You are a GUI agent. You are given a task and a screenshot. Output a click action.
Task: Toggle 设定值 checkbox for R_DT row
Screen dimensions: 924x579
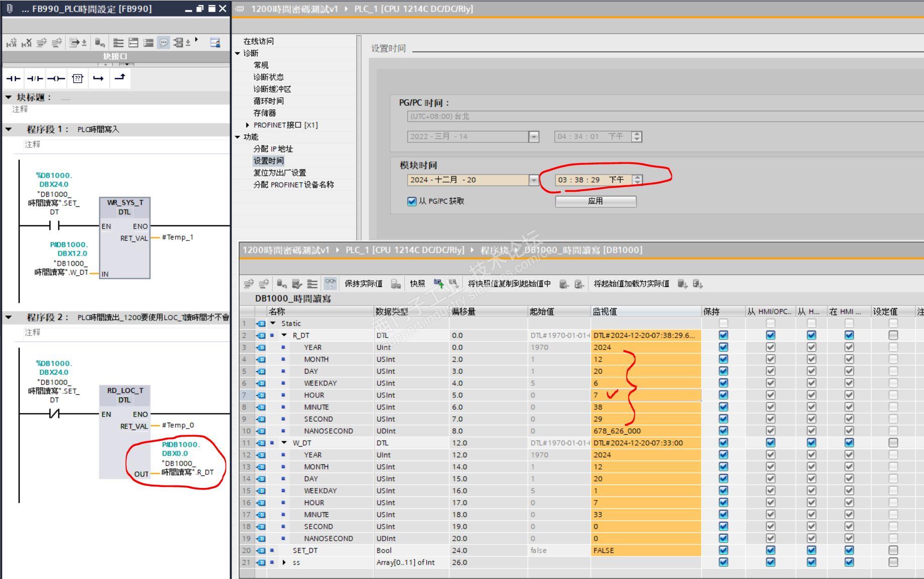(x=893, y=335)
